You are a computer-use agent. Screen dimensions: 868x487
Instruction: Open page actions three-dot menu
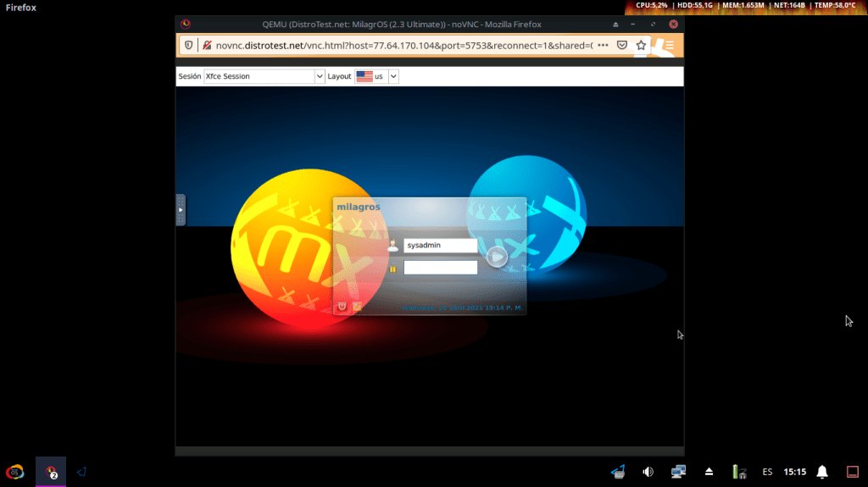[603, 45]
